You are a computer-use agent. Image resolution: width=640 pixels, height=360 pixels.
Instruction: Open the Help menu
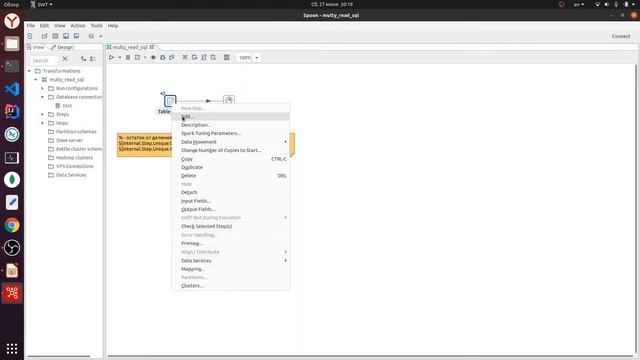coord(113,26)
